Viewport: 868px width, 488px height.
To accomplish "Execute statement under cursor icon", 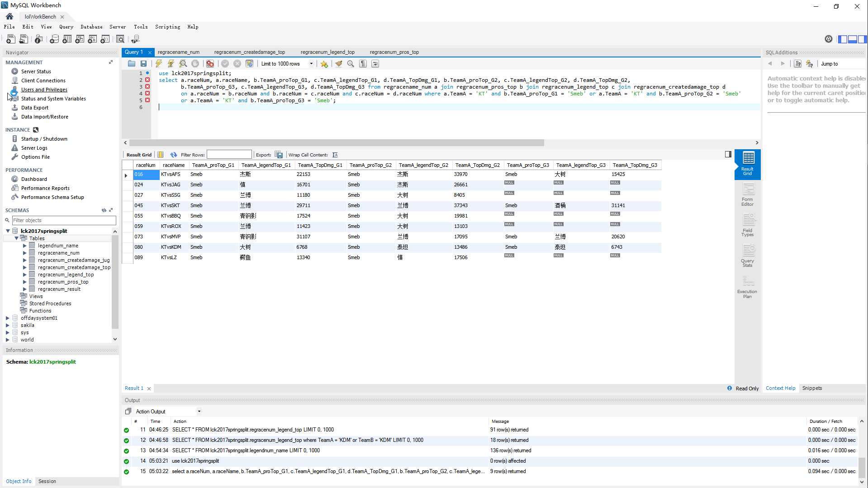I will point(171,64).
